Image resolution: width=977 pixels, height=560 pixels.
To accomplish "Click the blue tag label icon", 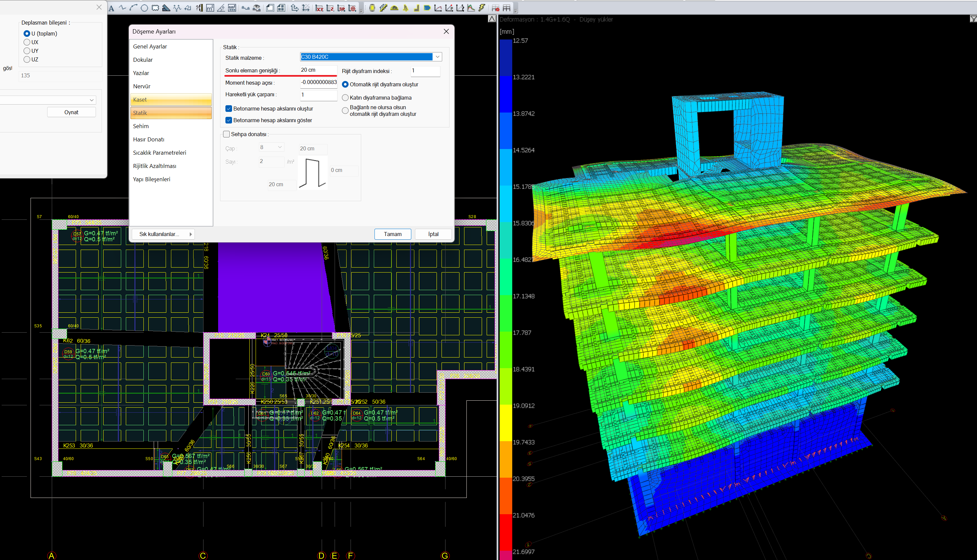I will 427,8.
